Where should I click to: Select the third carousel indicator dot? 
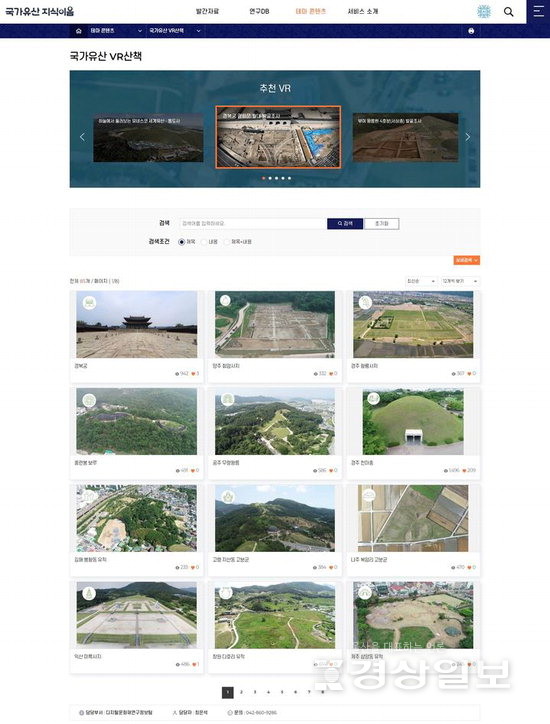click(277, 178)
